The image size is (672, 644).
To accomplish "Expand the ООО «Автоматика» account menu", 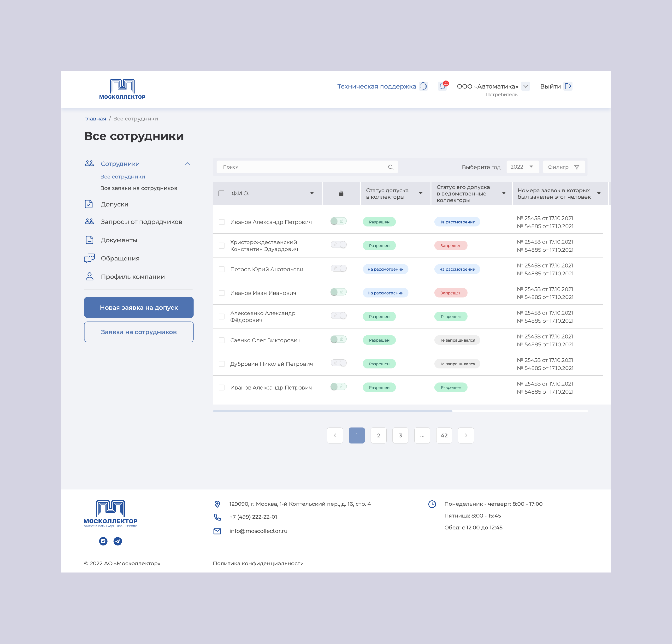I will point(525,86).
